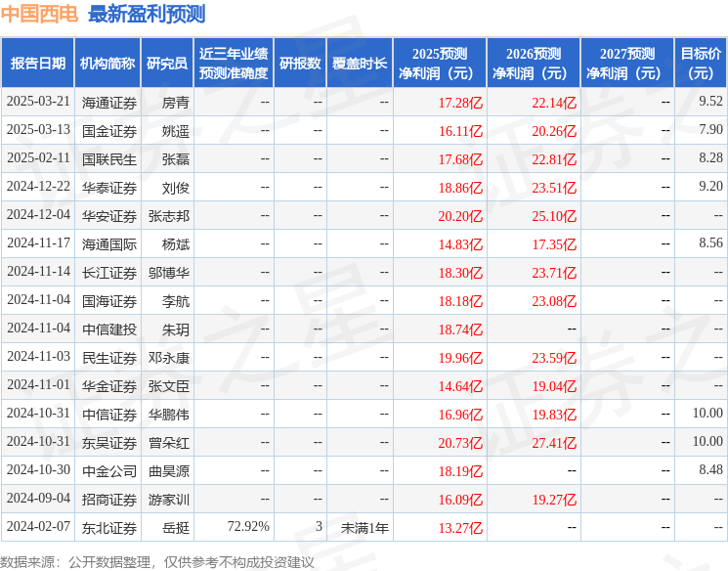Click researcher name 房青
The image size is (728, 571).
tap(176, 103)
